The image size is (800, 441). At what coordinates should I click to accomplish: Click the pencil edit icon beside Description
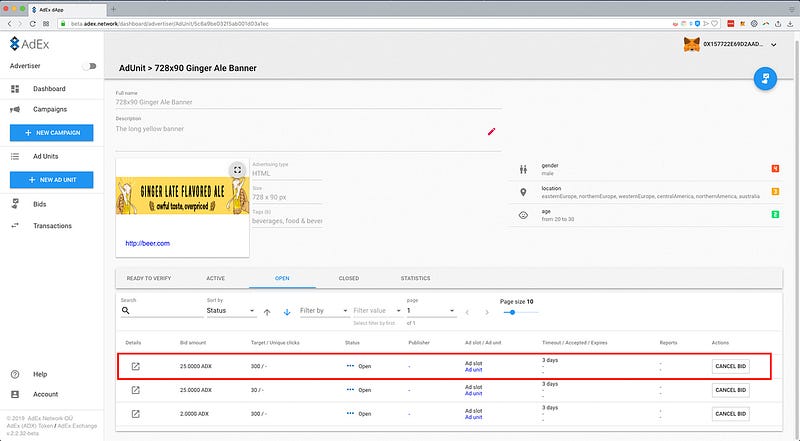[x=491, y=132]
